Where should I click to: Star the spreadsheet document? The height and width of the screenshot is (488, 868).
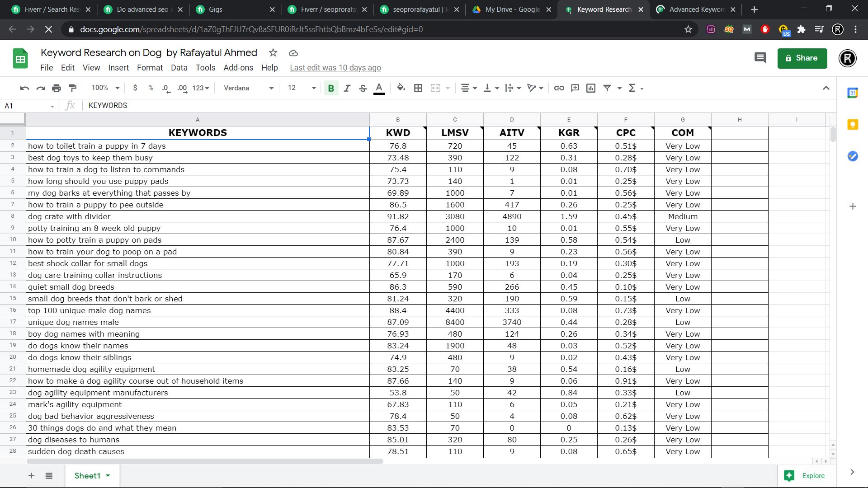coord(273,53)
